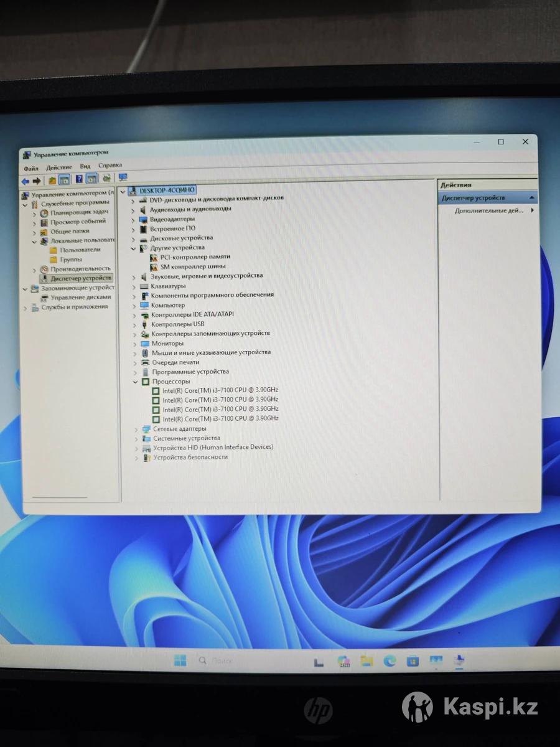The height and width of the screenshot is (747, 560).
Task: Expand the Сетевые адаптеры category
Action: (137, 429)
